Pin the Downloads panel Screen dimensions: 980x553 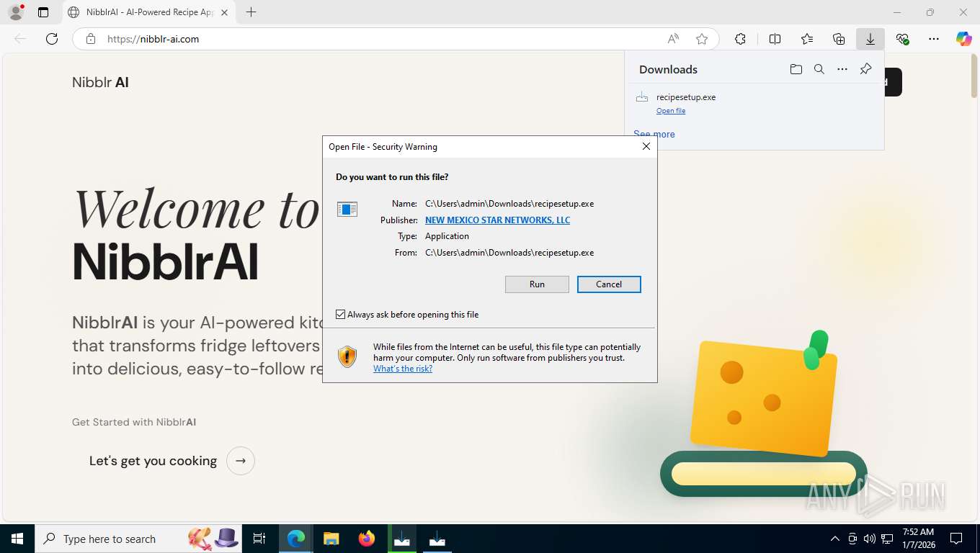[x=866, y=69]
